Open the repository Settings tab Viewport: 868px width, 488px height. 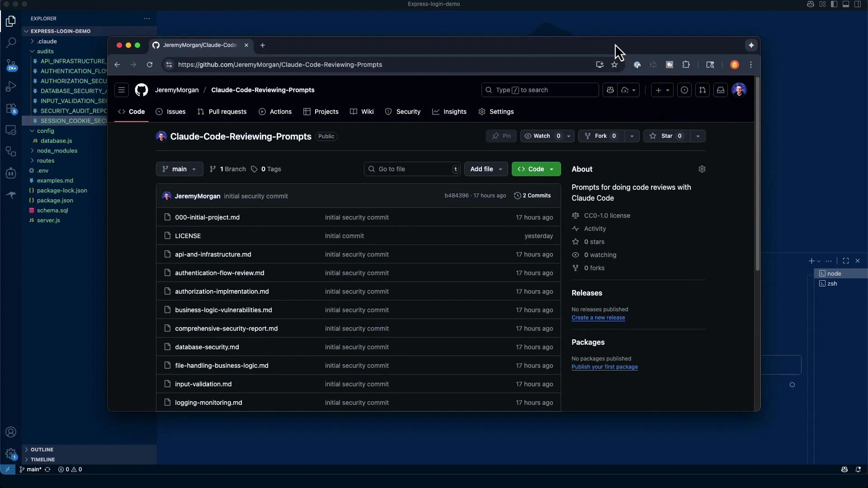point(496,112)
